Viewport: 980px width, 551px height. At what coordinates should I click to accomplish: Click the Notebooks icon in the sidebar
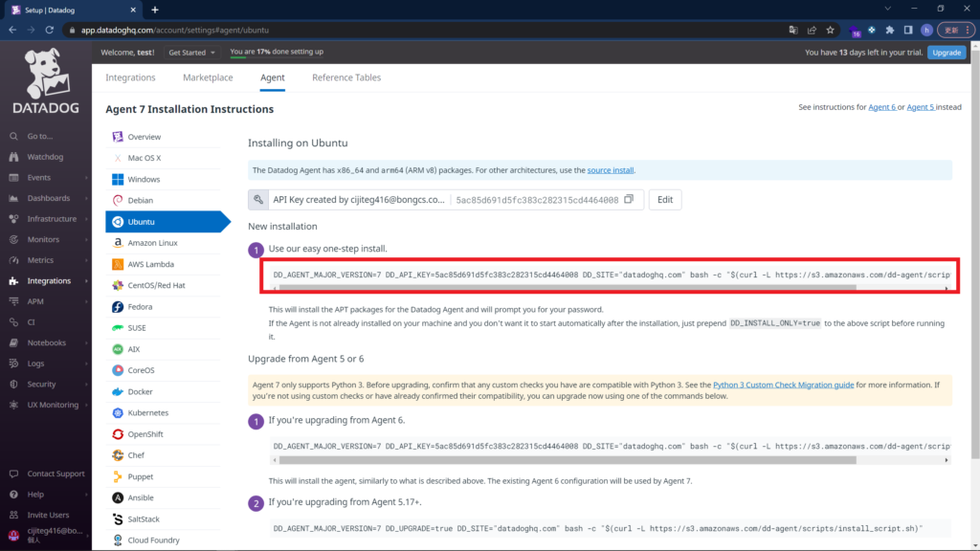[x=13, y=342]
